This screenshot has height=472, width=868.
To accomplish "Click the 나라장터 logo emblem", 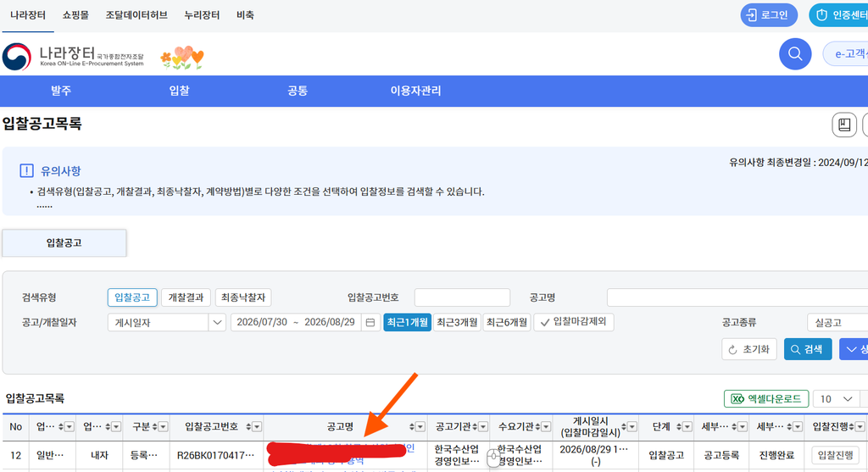I will (17, 57).
